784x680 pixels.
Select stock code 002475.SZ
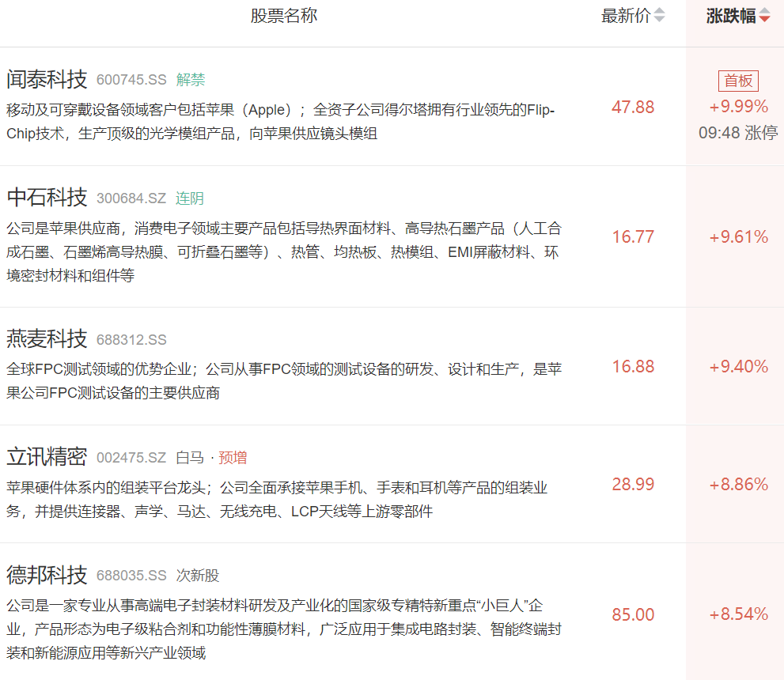point(131,458)
